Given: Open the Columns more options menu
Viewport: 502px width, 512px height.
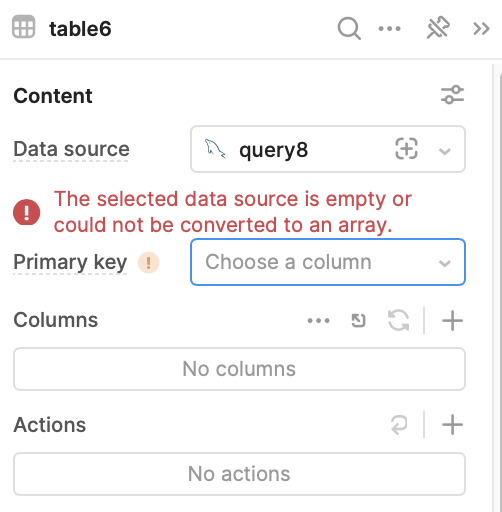Looking at the screenshot, I should (318, 321).
